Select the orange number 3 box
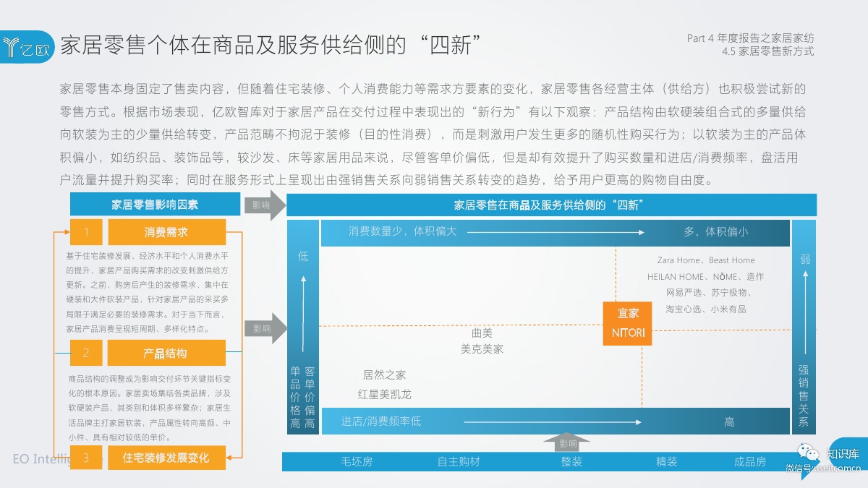Image resolution: width=868 pixels, height=488 pixels. (86, 458)
